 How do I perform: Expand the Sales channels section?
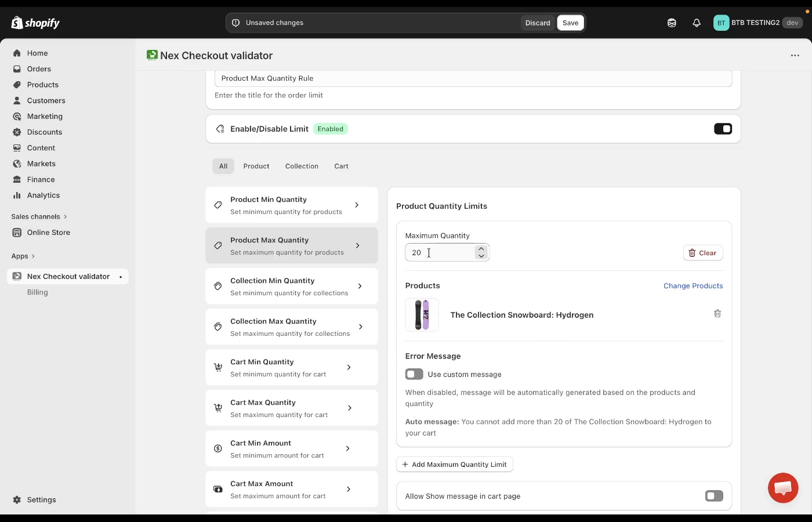tap(39, 216)
